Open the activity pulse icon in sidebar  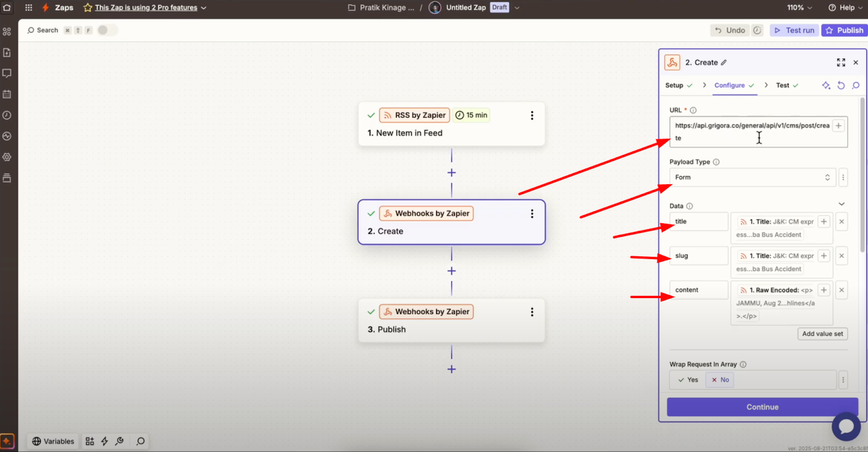(x=7, y=136)
